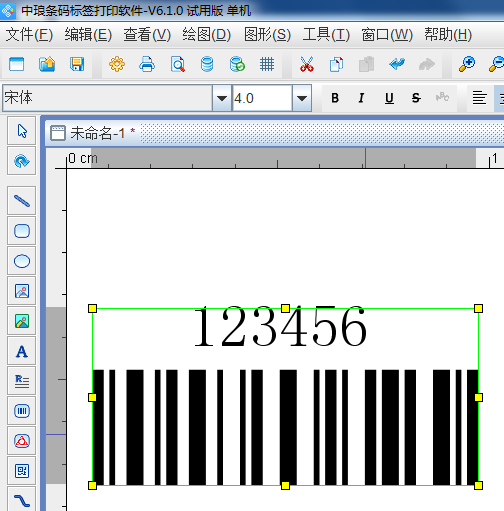Click the zoom in magnifier button
The width and height of the screenshot is (504, 511).
467,64
